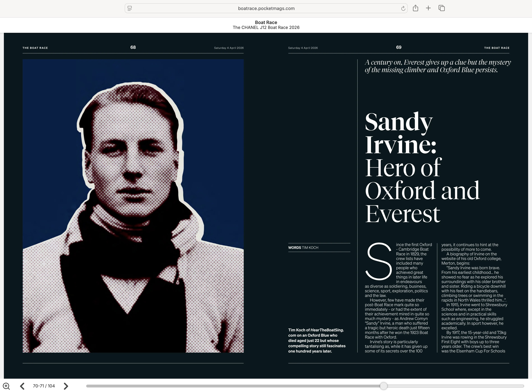Click the WORDS TIM KOCH byline

pyautogui.click(x=303, y=247)
